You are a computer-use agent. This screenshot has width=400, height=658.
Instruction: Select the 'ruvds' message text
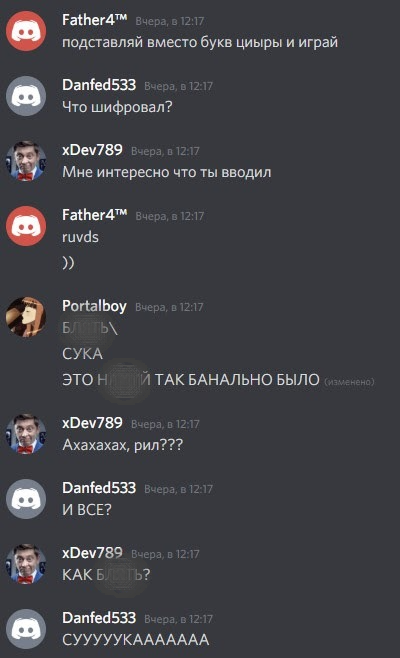pos(80,237)
